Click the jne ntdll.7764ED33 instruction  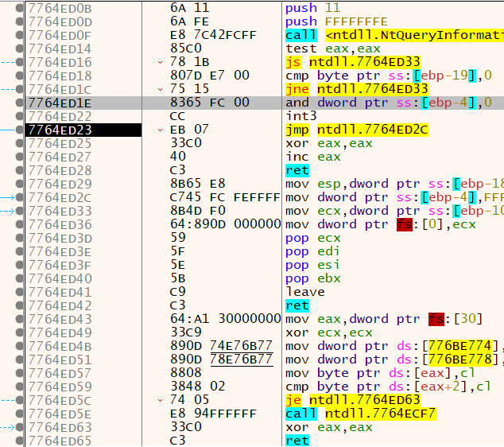click(x=357, y=89)
